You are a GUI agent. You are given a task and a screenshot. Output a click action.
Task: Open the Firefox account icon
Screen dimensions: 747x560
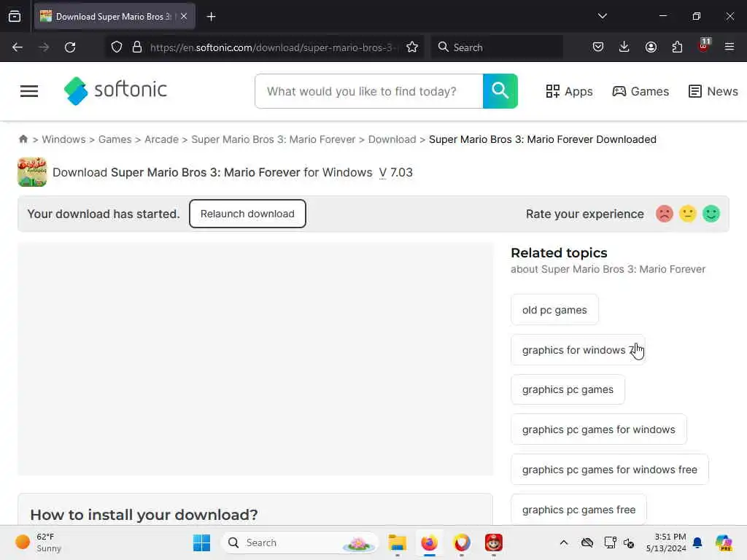[x=651, y=47]
